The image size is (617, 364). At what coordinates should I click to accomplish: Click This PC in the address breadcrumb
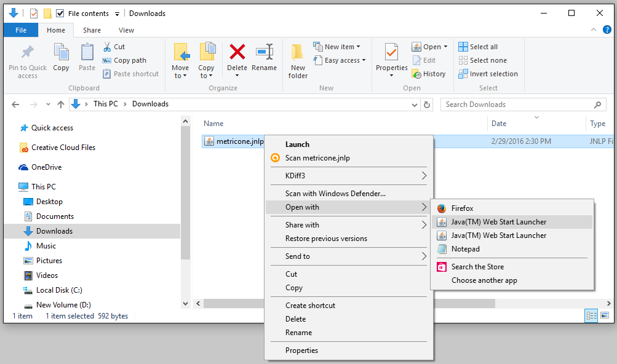click(105, 104)
